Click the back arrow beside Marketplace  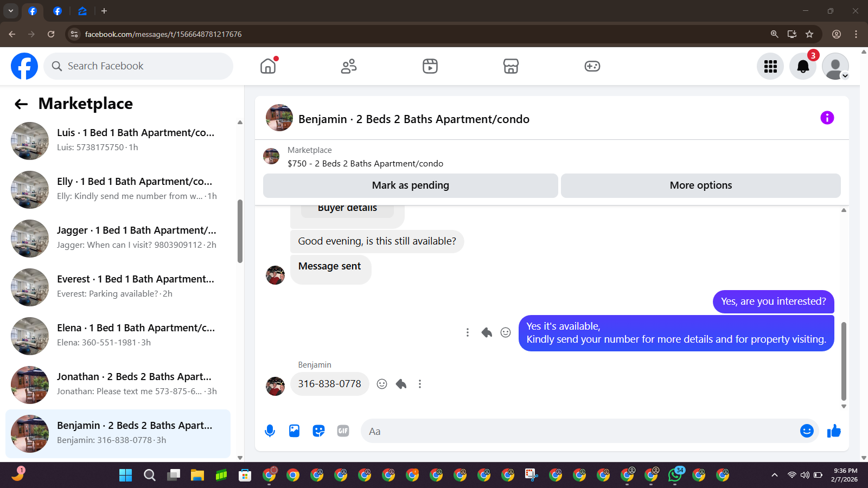click(x=21, y=104)
